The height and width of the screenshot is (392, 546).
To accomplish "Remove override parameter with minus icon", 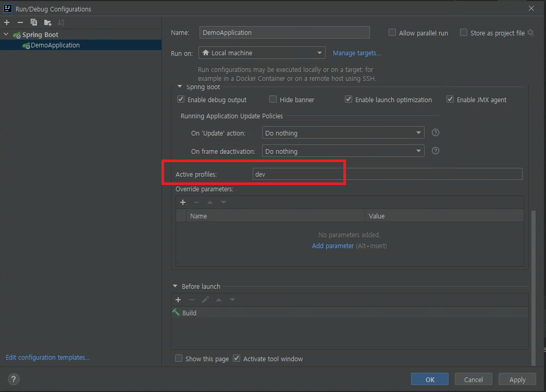I will click(196, 202).
